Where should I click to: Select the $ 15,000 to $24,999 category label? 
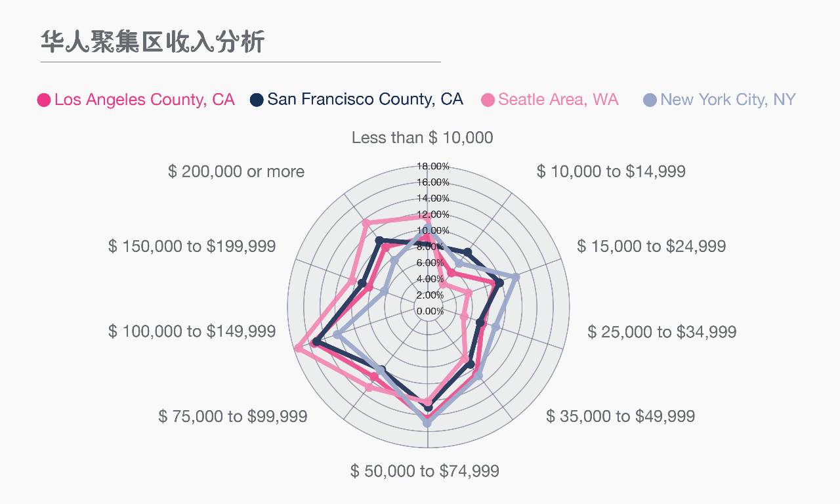pos(652,246)
